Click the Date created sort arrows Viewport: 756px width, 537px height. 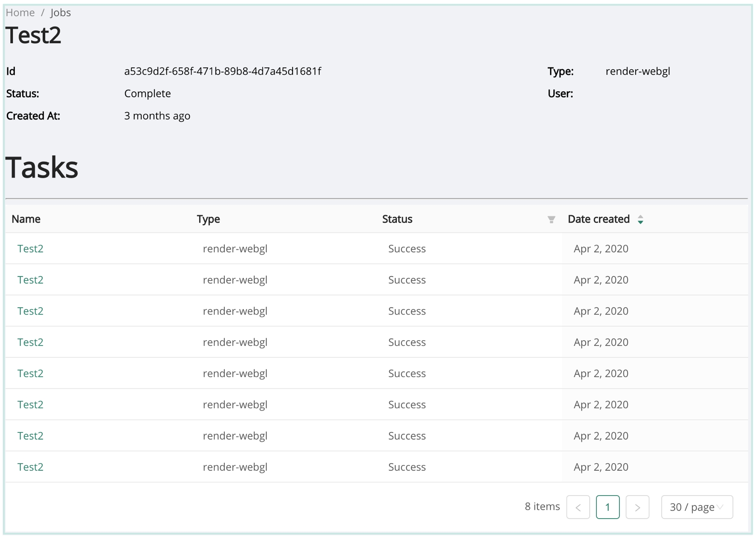(x=640, y=219)
